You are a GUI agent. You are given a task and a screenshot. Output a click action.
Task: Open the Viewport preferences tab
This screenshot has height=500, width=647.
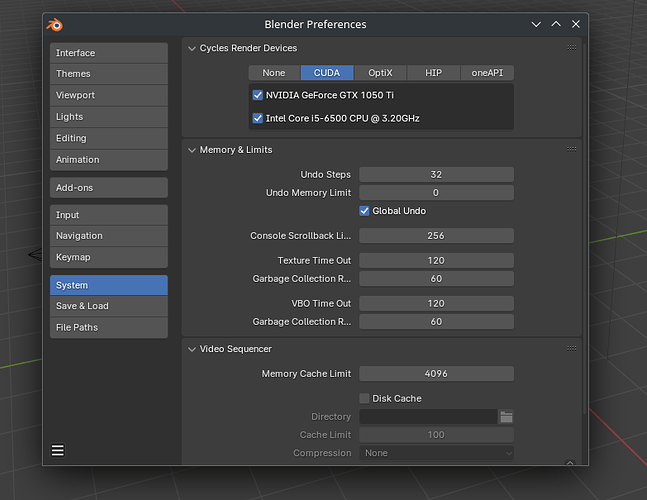click(x=109, y=95)
